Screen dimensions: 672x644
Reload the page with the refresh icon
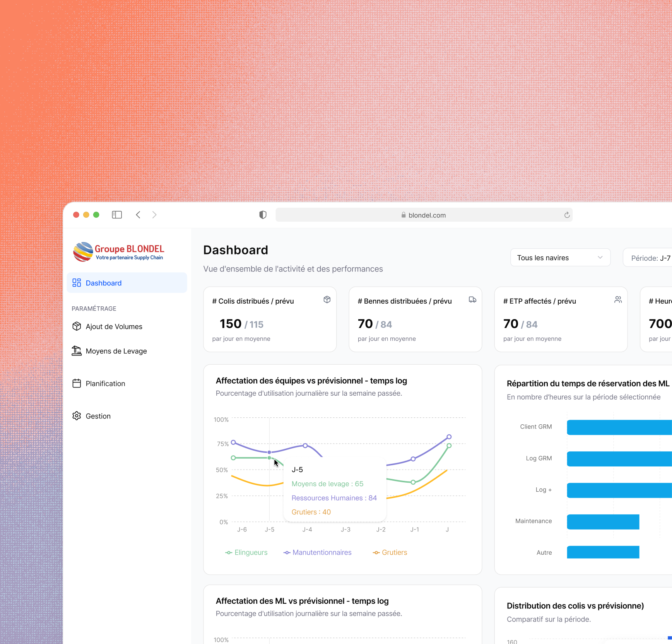pyautogui.click(x=567, y=215)
